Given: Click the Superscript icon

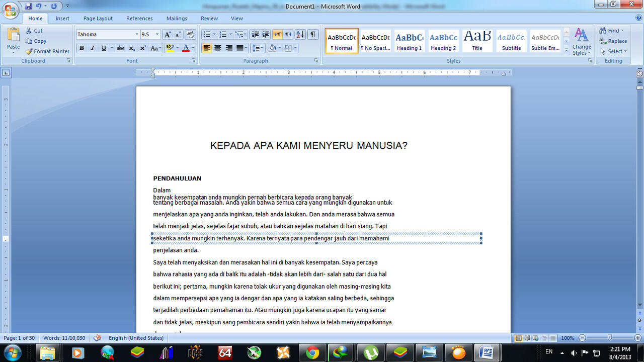Looking at the screenshot, I should (x=143, y=48).
